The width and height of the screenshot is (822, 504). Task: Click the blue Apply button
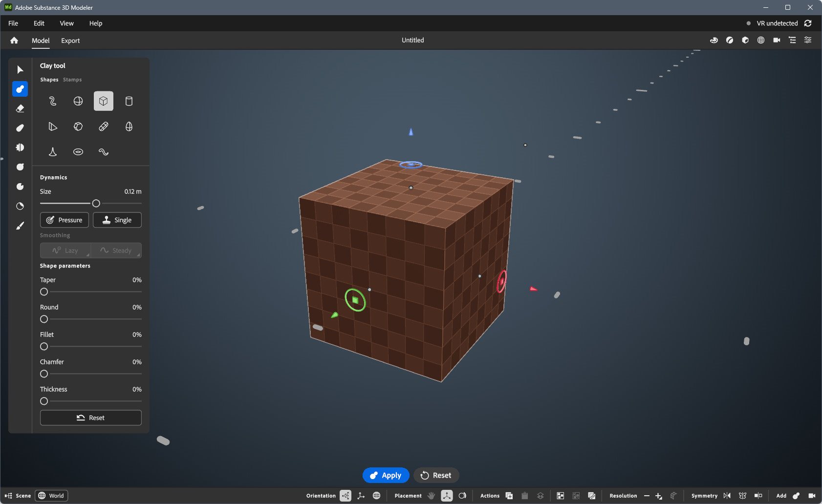(x=386, y=475)
